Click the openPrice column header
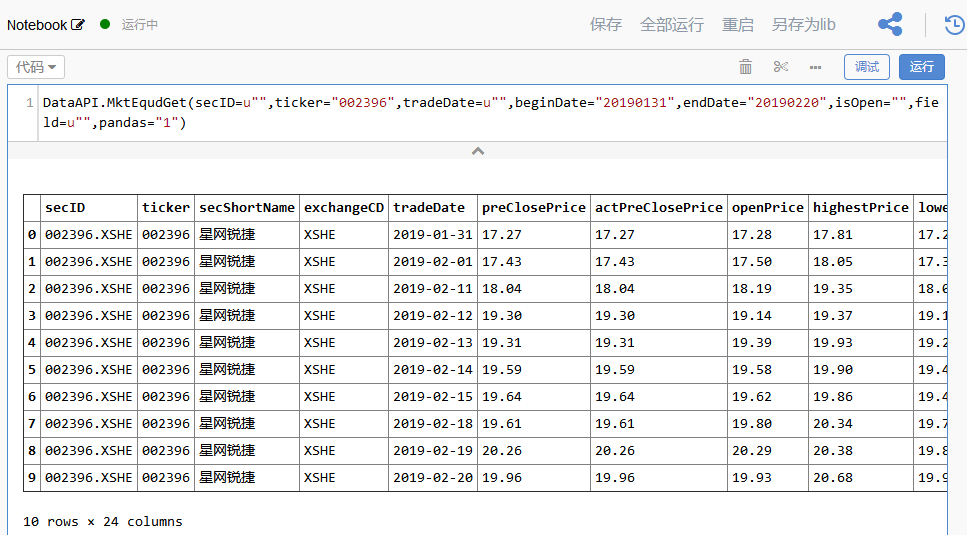The width and height of the screenshot is (967, 535). pyautogui.click(x=768, y=208)
